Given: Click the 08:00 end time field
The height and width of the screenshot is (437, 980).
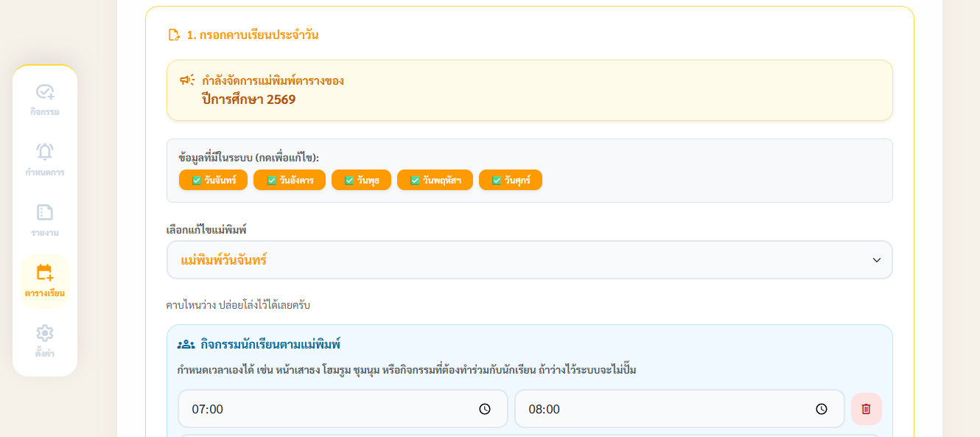Looking at the screenshot, I should (x=679, y=409).
